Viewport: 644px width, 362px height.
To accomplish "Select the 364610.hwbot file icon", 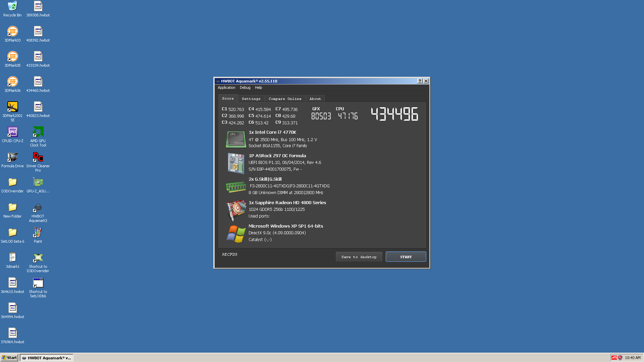I will coord(12,286).
